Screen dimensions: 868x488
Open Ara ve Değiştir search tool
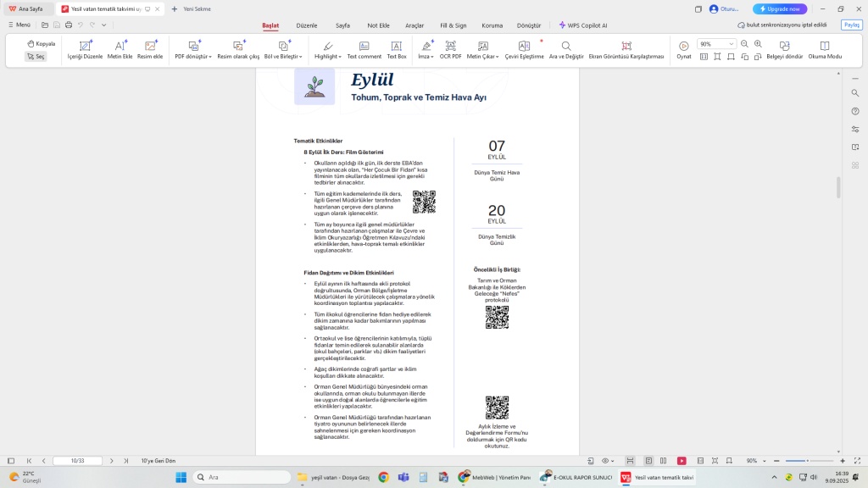pos(566,49)
